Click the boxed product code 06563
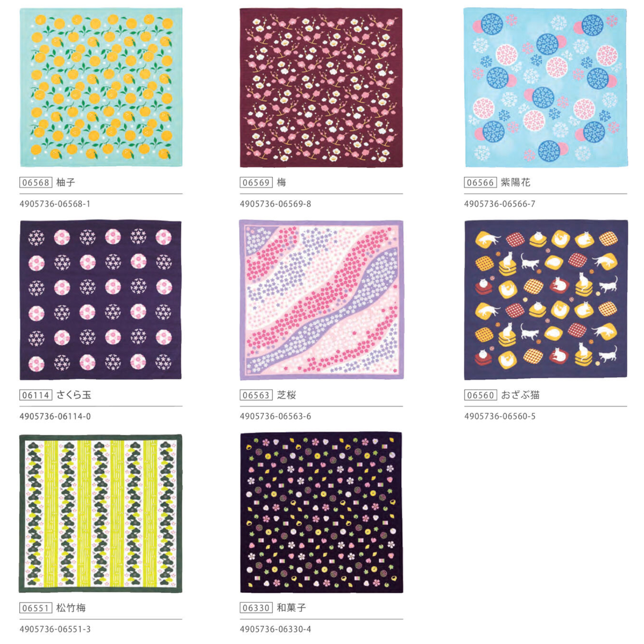The width and height of the screenshot is (644, 644). coord(256,395)
